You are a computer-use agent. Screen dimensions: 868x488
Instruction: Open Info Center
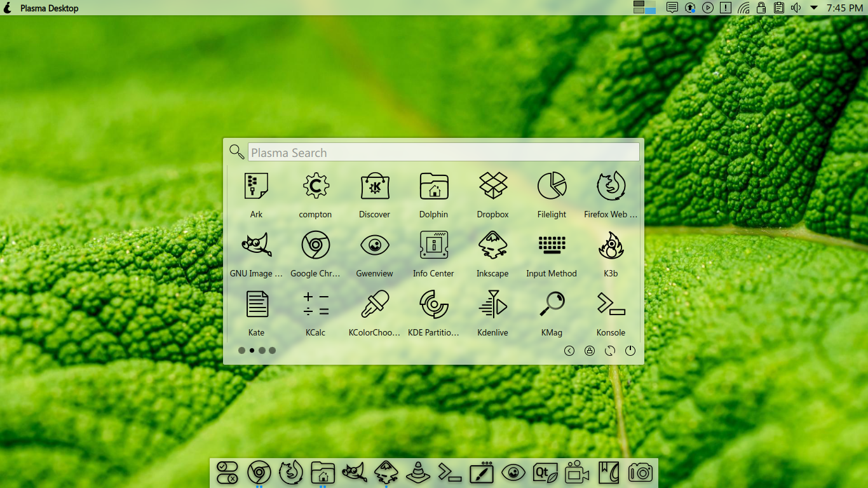[433, 254]
